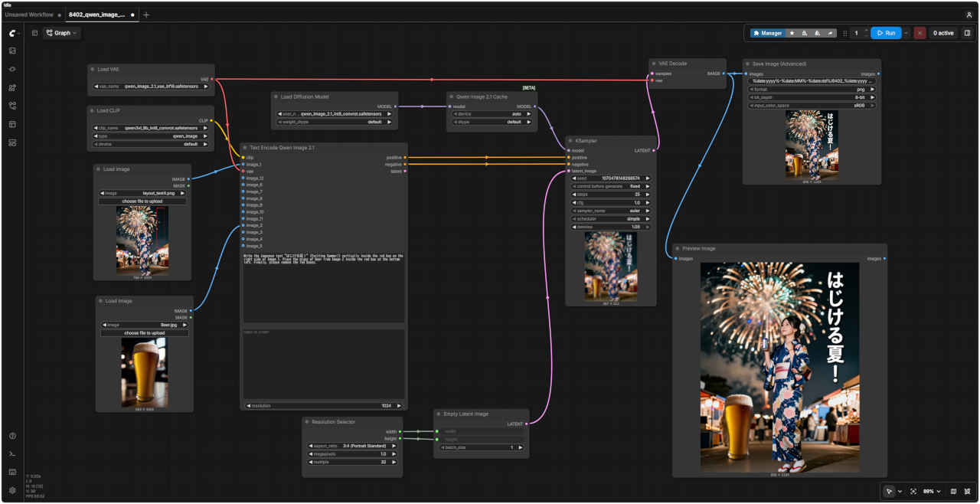Click the 0 active jobs button
Image resolution: width=980 pixels, height=504 pixels.
click(943, 33)
